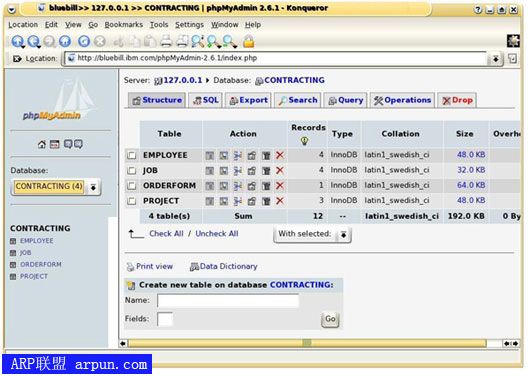
Task: Click the red Drop database tab
Action: coord(457,100)
